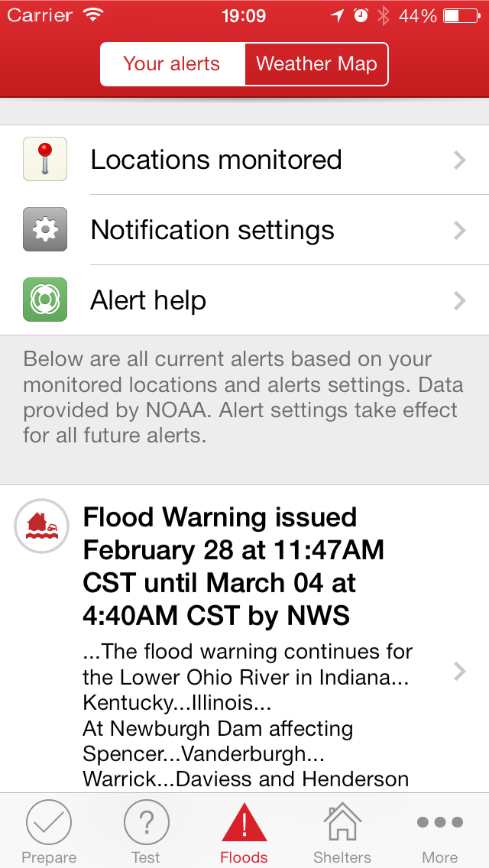Switch to Your alerts segment

pyautogui.click(x=172, y=64)
